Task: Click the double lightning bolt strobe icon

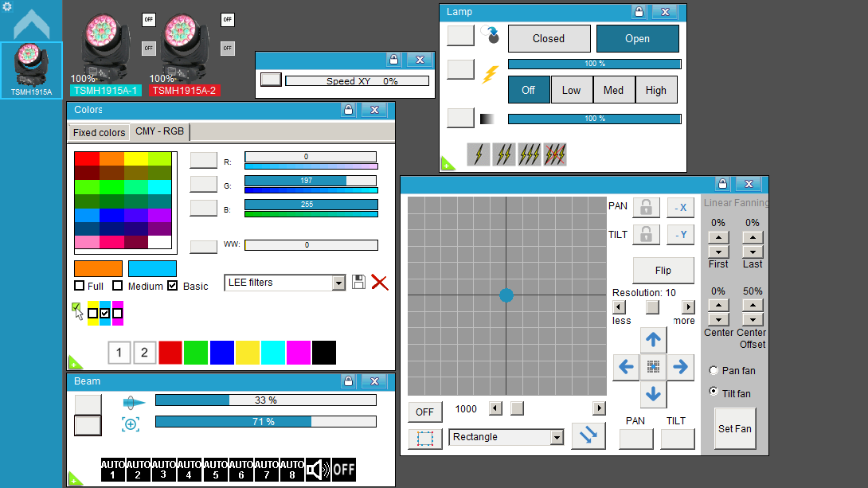Action: point(504,154)
